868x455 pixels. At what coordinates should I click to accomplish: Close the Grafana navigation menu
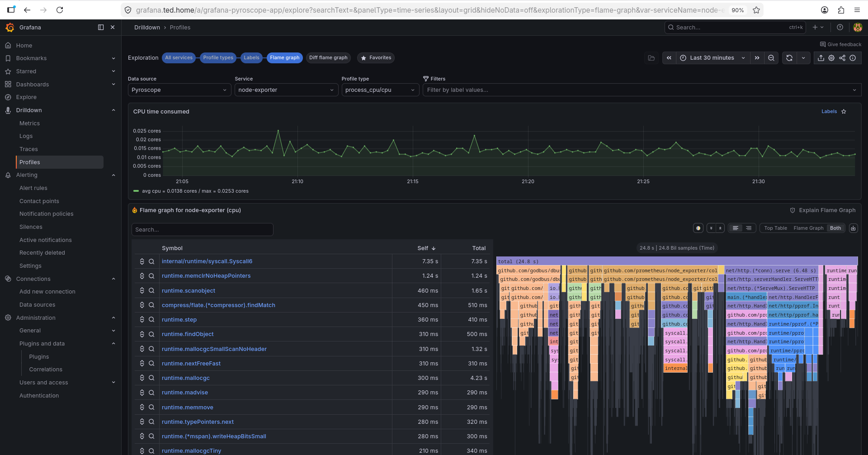pos(113,28)
